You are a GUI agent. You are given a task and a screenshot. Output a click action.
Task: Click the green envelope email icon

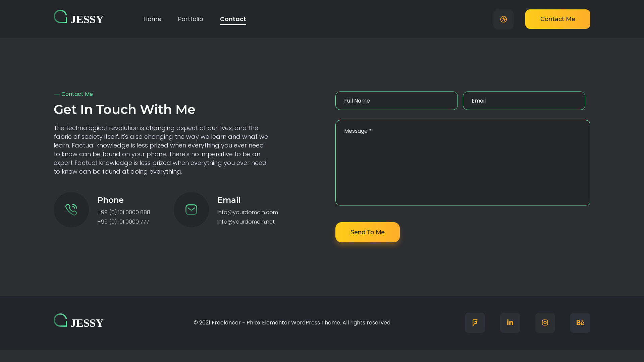coord(191,209)
